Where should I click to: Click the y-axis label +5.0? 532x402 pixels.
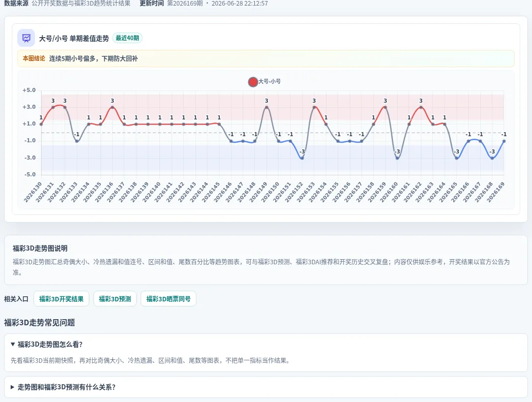[29, 90]
